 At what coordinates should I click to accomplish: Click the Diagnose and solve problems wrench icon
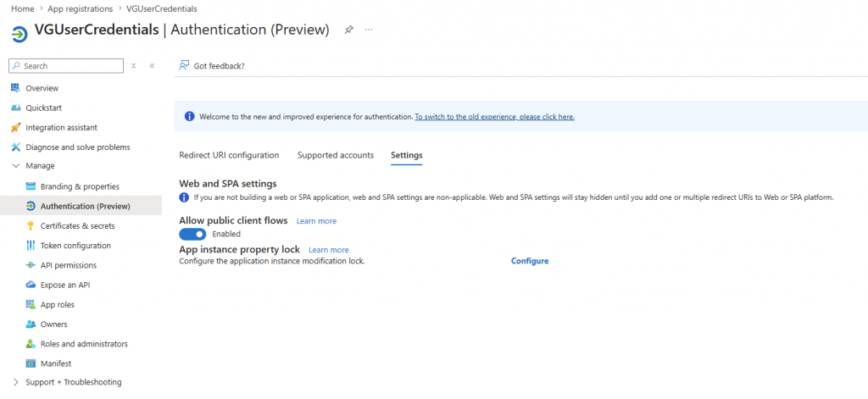(x=15, y=147)
